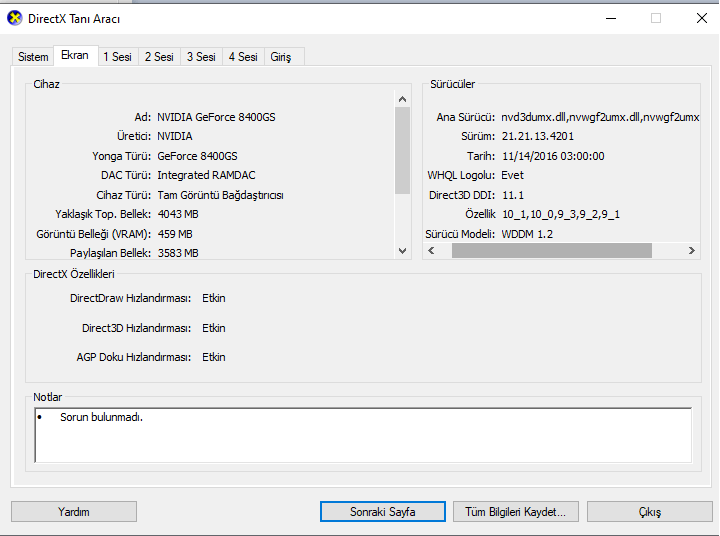Click the Cihaz vertical scrollbar thumb
The image size is (720, 536).
[403, 151]
